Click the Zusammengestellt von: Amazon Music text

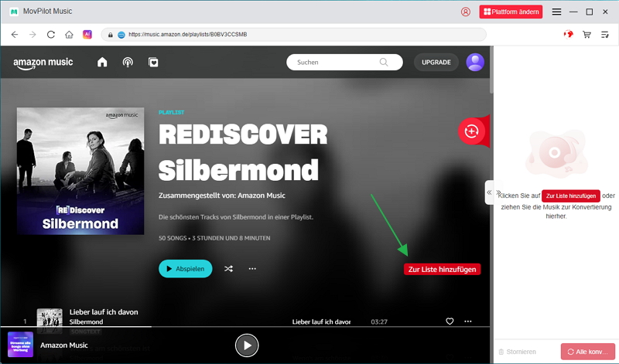point(222,196)
